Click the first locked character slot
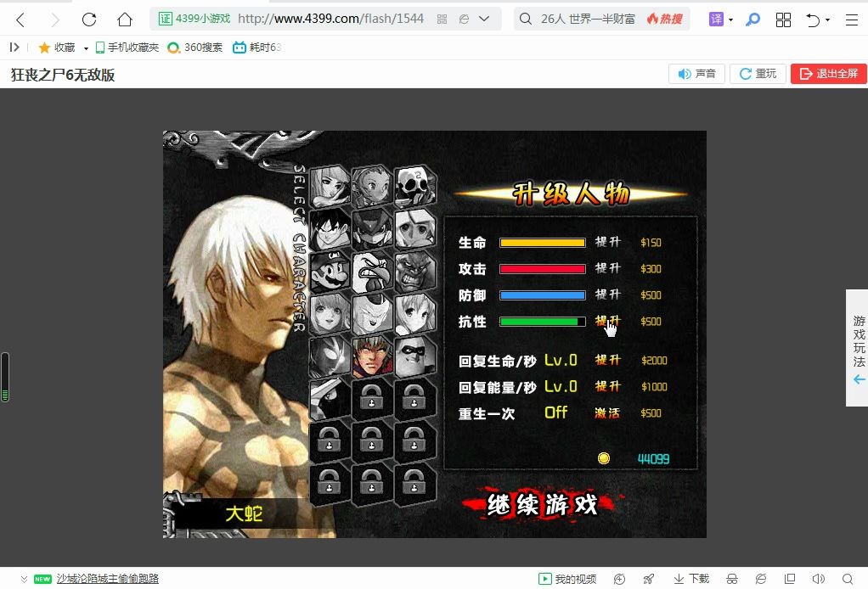The width and height of the screenshot is (868, 589). click(x=372, y=398)
